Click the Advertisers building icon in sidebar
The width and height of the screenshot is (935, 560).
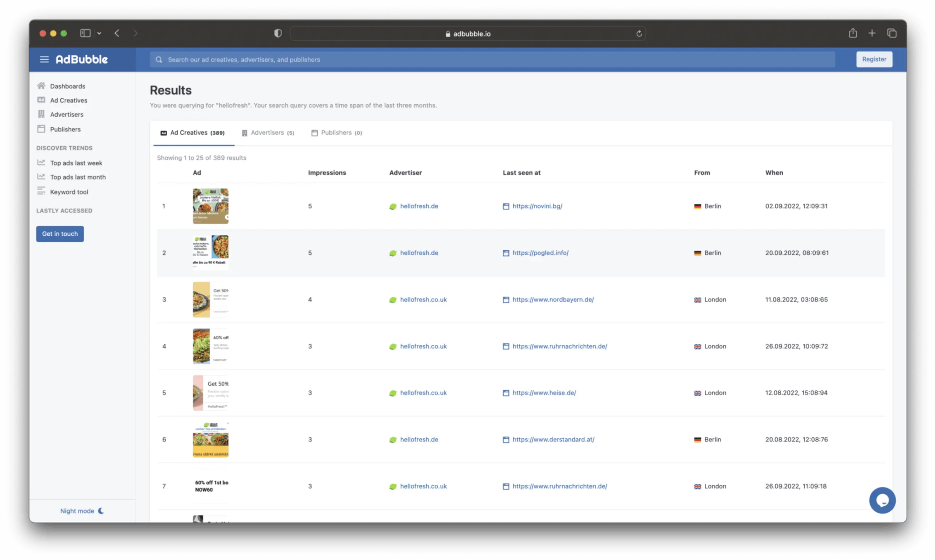[41, 114]
